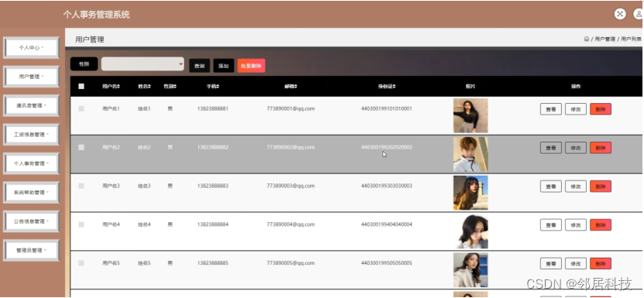Expand the 个人中心 sidebar menu
This screenshot has width=644, height=298.
pyautogui.click(x=31, y=48)
